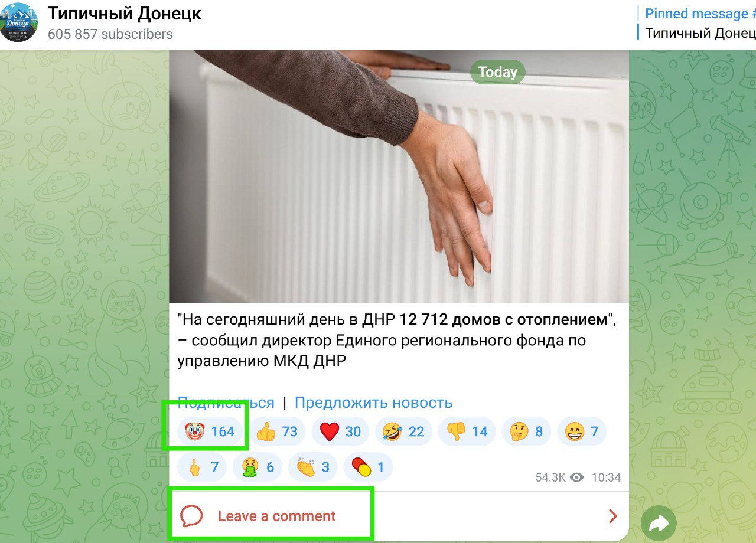The image size is (756, 543).
Task: Toggle the middle finger reaction
Action: click(202, 467)
